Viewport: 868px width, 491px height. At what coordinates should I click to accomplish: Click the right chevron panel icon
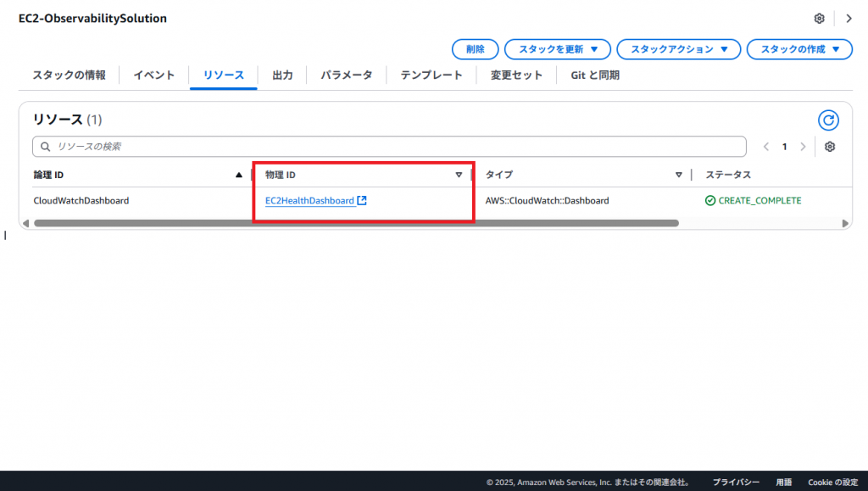click(x=849, y=19)
